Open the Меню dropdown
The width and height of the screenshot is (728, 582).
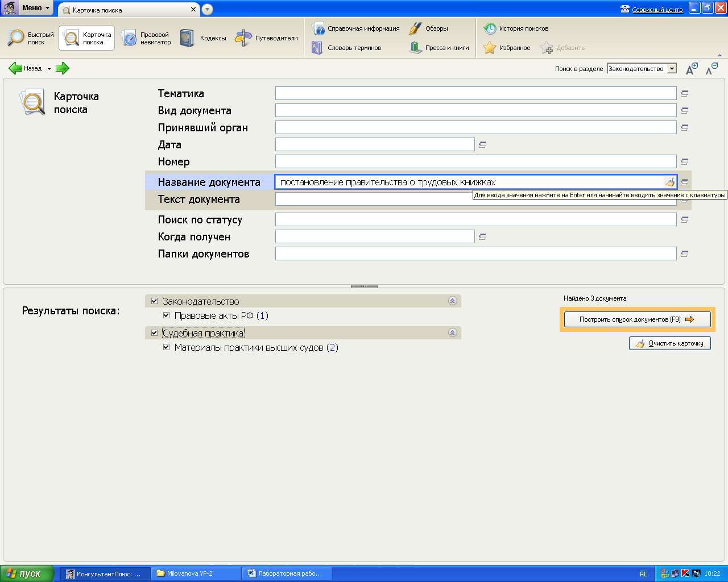[36, 7]
